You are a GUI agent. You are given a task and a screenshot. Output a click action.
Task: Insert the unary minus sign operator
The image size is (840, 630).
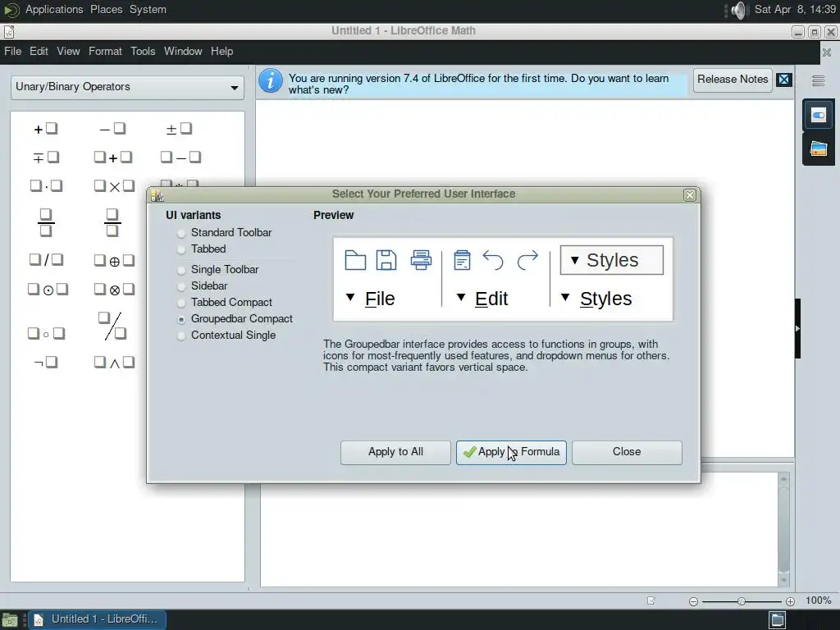coord(112,129)
